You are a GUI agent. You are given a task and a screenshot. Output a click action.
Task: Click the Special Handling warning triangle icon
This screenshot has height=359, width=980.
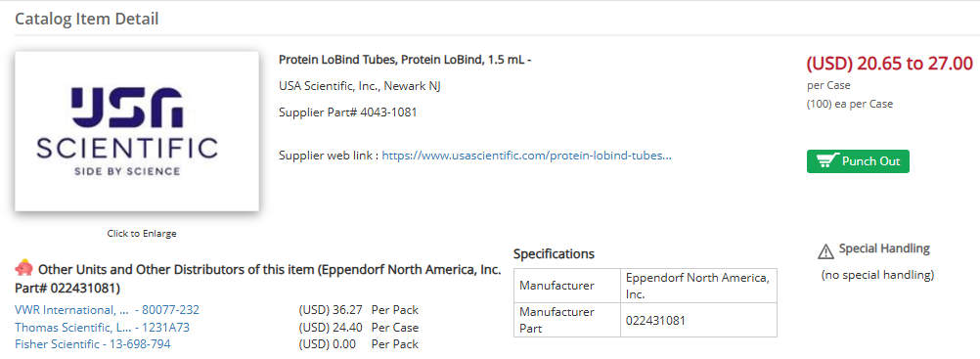(825, 251)
